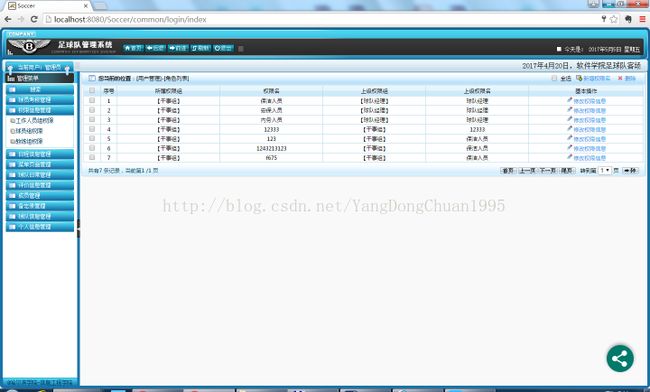Tick the checkbox for row 2

click(x=92, y=110)
